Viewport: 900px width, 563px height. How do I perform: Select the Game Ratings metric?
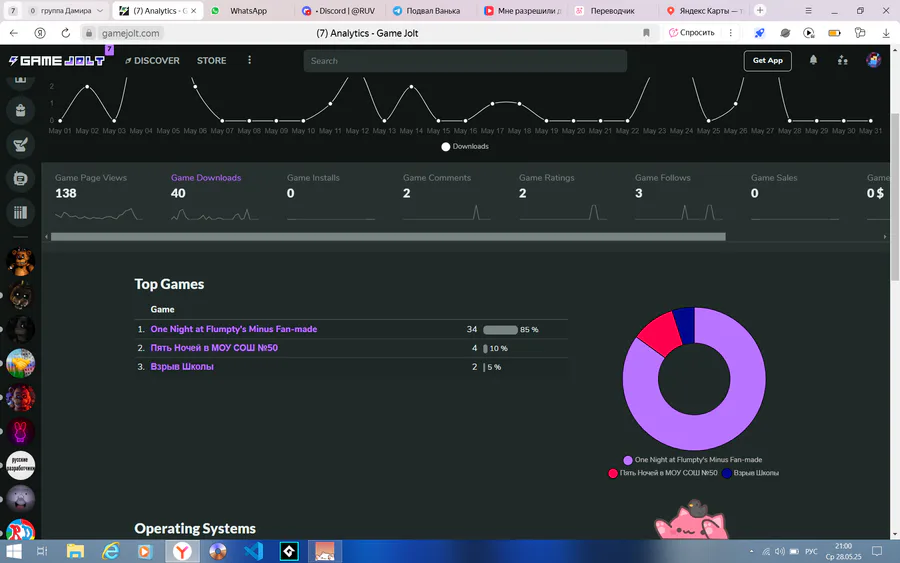(562, 198)
